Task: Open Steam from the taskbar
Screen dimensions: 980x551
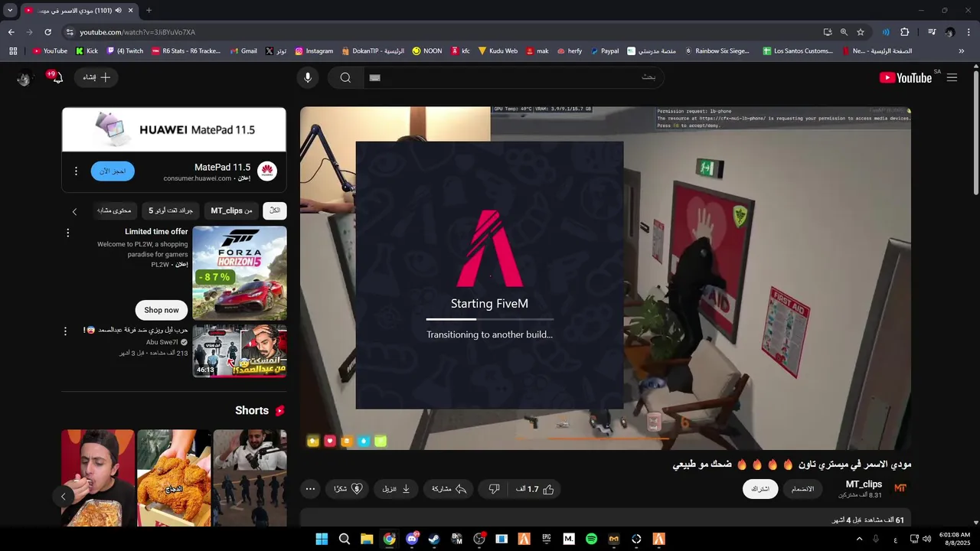Action: tap(434, 539)
